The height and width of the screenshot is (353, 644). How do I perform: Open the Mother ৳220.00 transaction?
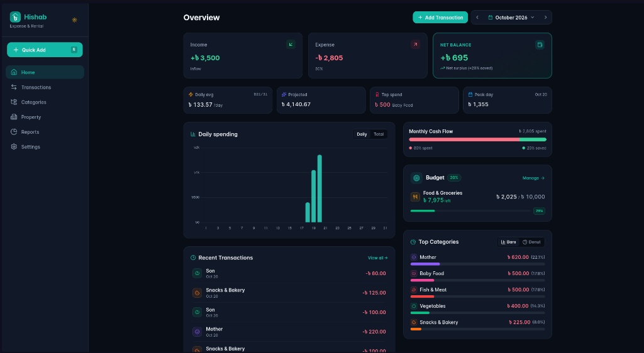pos(289,332)
